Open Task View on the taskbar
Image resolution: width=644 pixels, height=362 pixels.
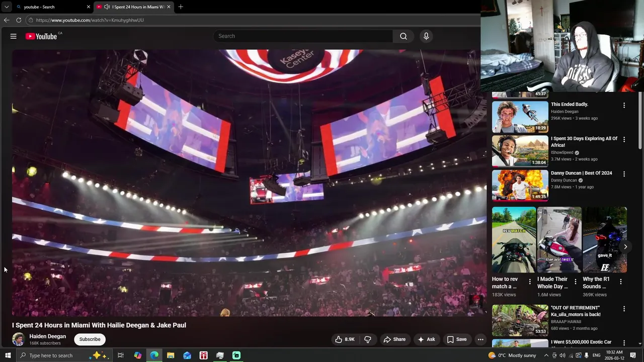coord(121,355)
